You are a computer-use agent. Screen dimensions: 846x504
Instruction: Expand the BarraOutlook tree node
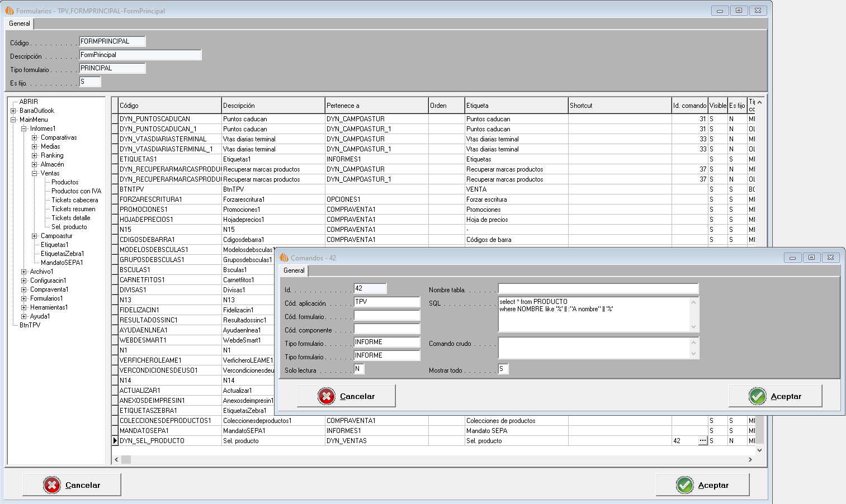pyautogui.click(x=13, y=111)
